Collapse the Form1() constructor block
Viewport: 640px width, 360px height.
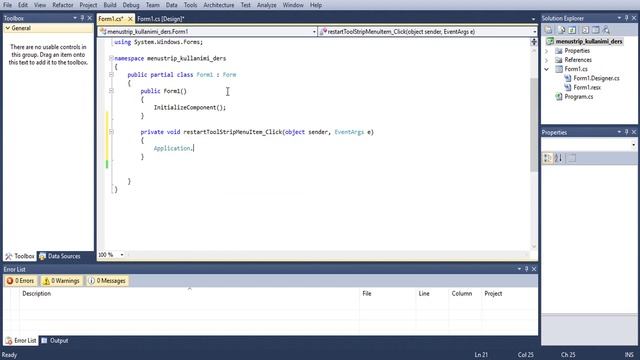pos(111,91)
